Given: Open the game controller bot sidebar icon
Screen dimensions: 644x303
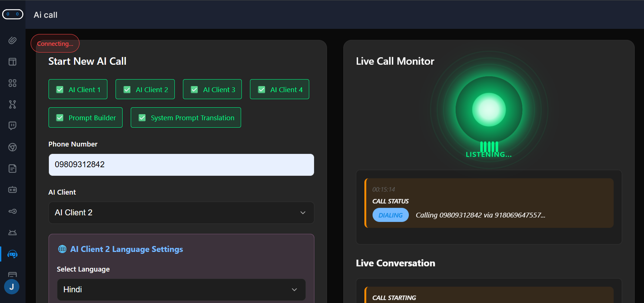Looking at the screenshot, I should [x=13, y=190].
